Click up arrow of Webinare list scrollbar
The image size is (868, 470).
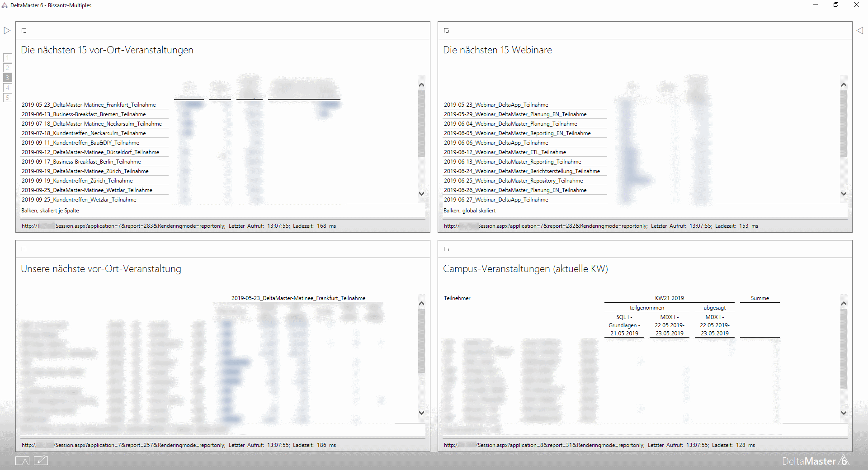pyautogui.click(x=844, y=85)
